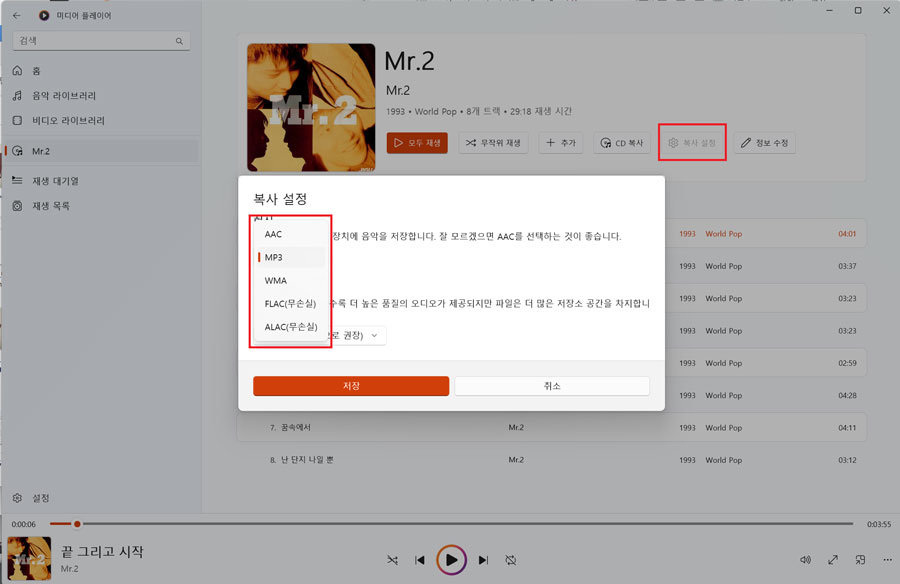Switch to full screen view icon

click(833, 560)
